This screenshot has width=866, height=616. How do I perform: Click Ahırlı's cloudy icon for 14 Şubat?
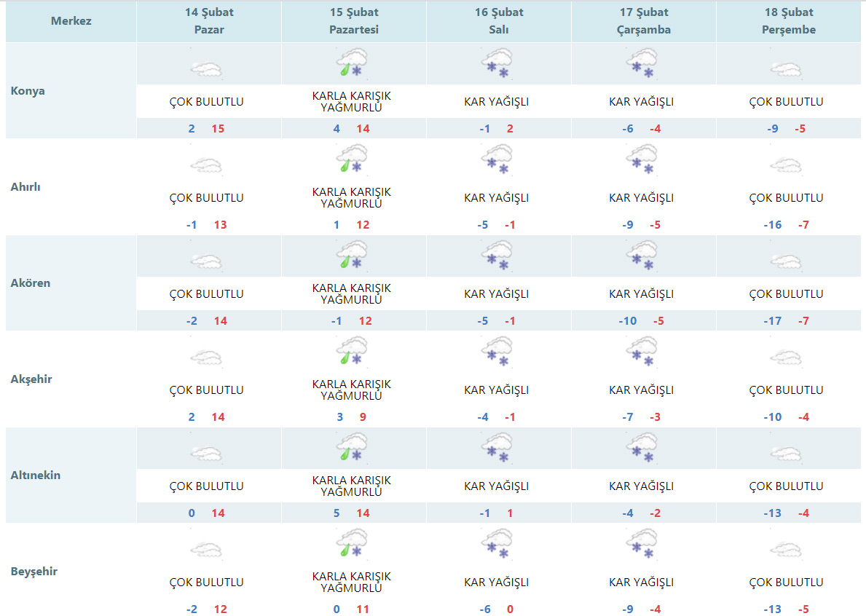tap(206, 166)
